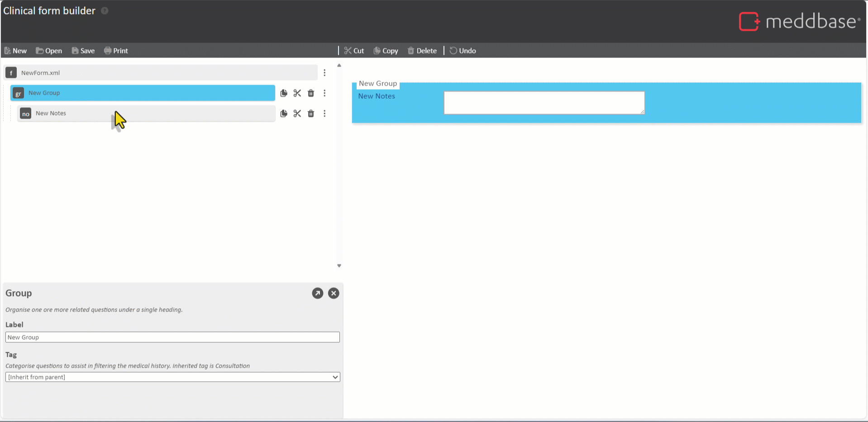Screen dimensions: 868x422
Task: Open the Tag dropdown for the group
Action: 172,377
